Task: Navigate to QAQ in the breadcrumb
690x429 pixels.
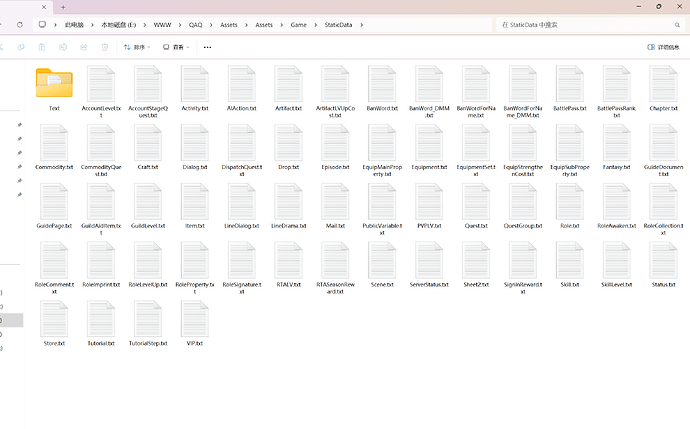Action: [195, 25]
